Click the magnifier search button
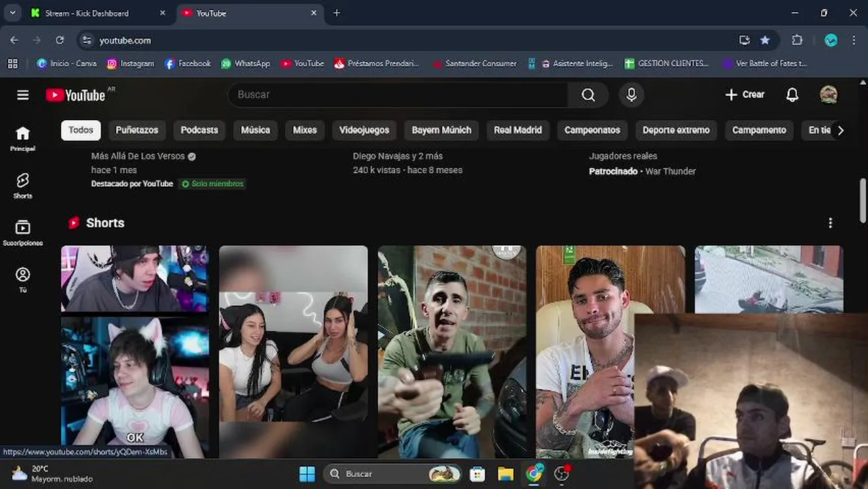 coord(588,95)
